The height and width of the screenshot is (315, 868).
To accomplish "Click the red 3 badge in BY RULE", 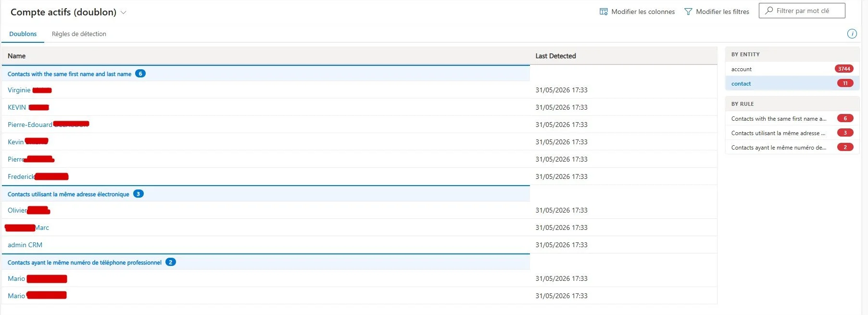I will (x=845, y=133).
